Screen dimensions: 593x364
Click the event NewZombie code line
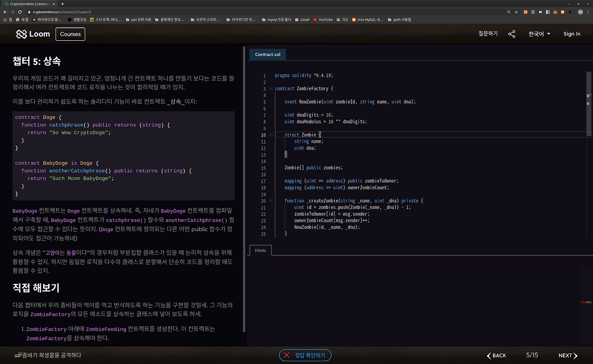[x=350, y=102]
